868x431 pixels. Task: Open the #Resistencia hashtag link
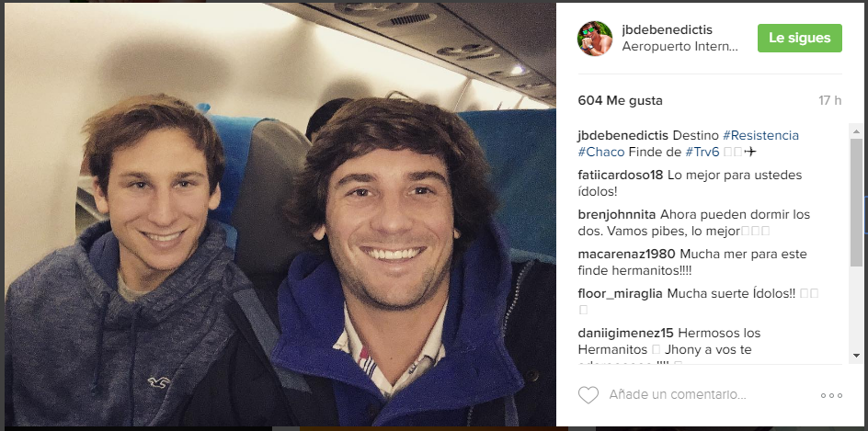tap(760, 136)
